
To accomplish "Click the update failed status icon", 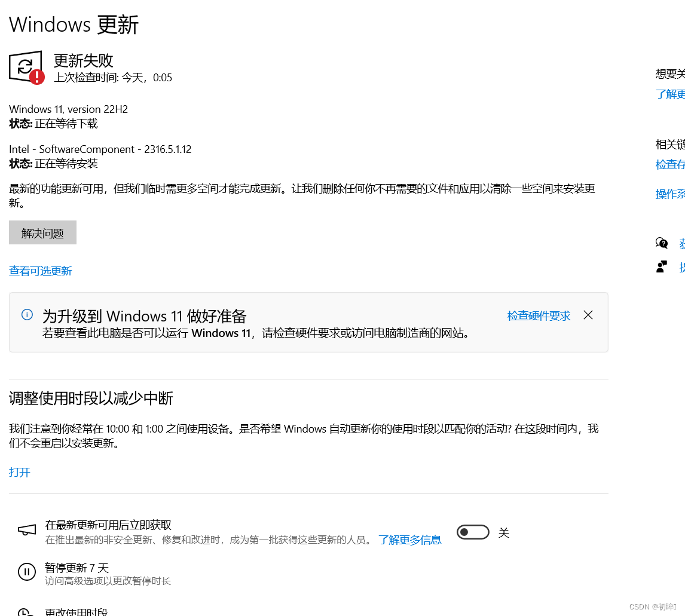I will tap(26, 68).
